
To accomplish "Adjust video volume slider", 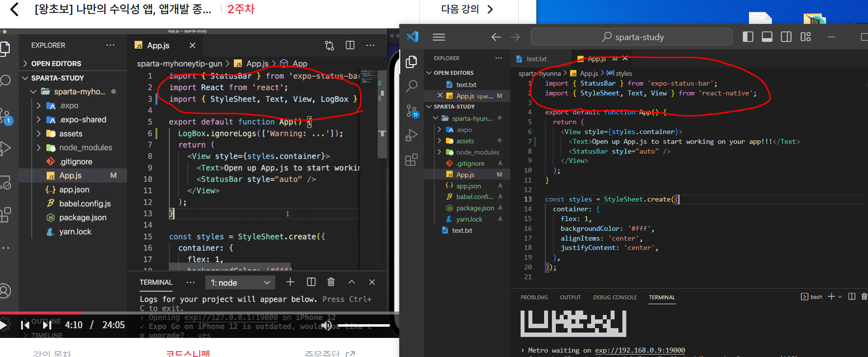I will pos(364,325).
